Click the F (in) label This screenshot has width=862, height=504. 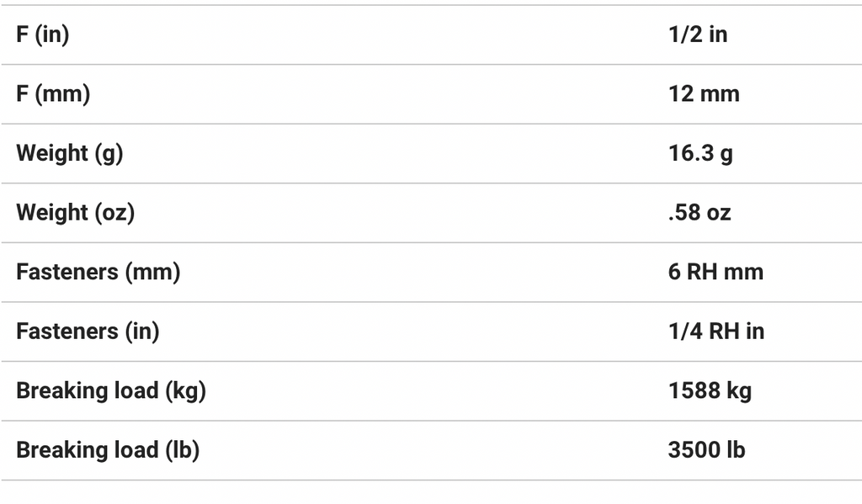(x=43, y=35)
